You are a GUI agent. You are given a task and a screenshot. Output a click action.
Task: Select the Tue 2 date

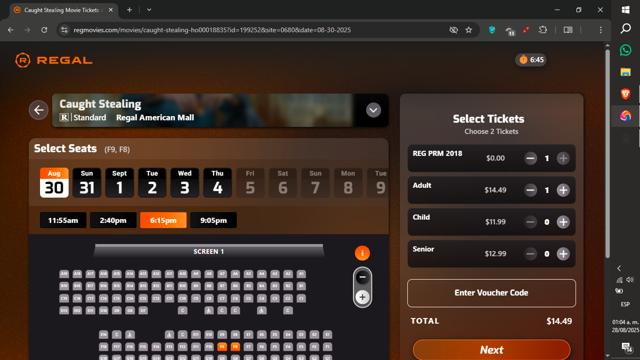pyautogui.click(x=152, y=183)
